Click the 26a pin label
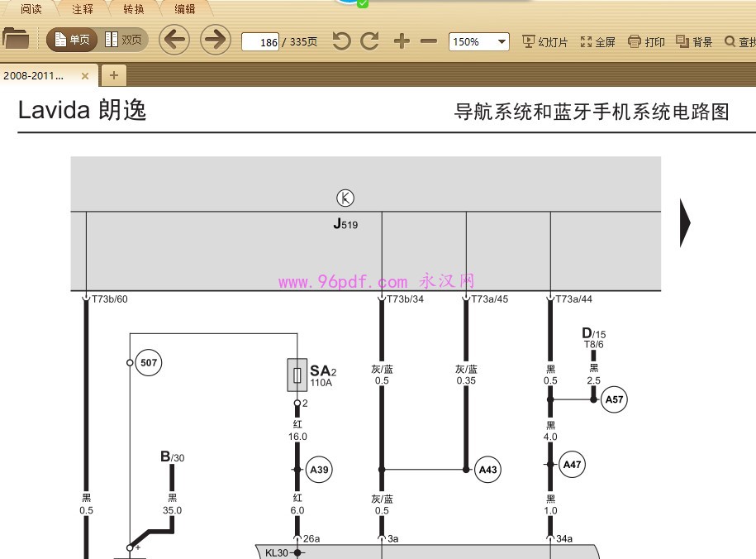 [x=311, y=538]
